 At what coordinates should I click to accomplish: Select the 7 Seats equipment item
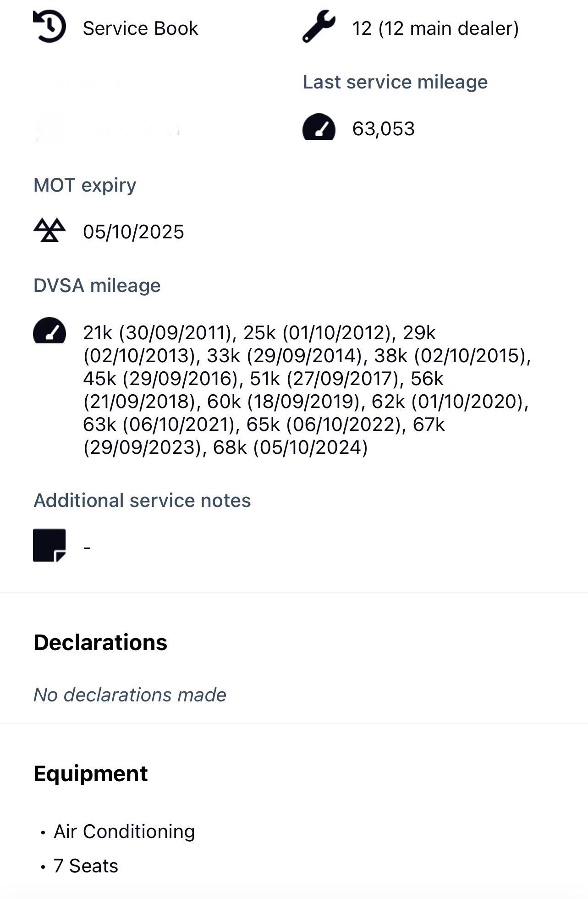[x=86, y=866]
